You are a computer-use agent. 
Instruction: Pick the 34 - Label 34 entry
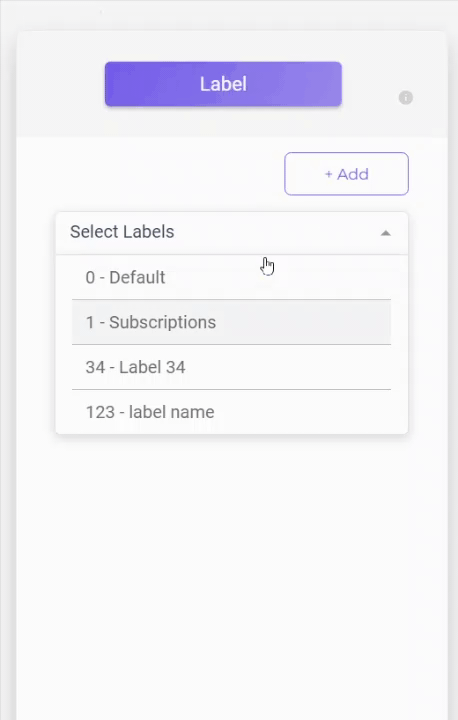pyautogui.click(x=232, y=367)
